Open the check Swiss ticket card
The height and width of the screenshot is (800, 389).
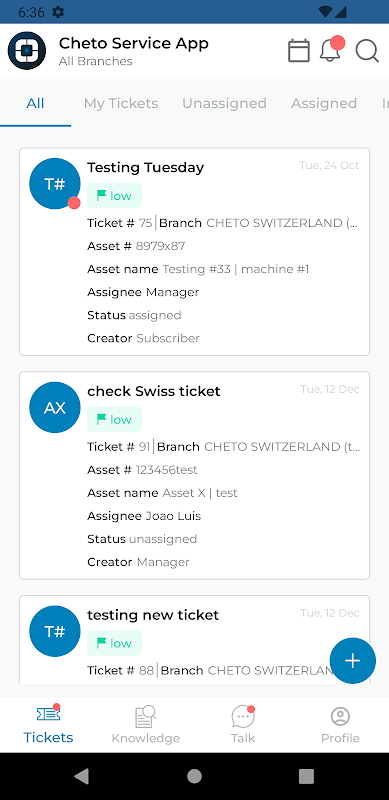pyautogui.click(x=194, y=476)
